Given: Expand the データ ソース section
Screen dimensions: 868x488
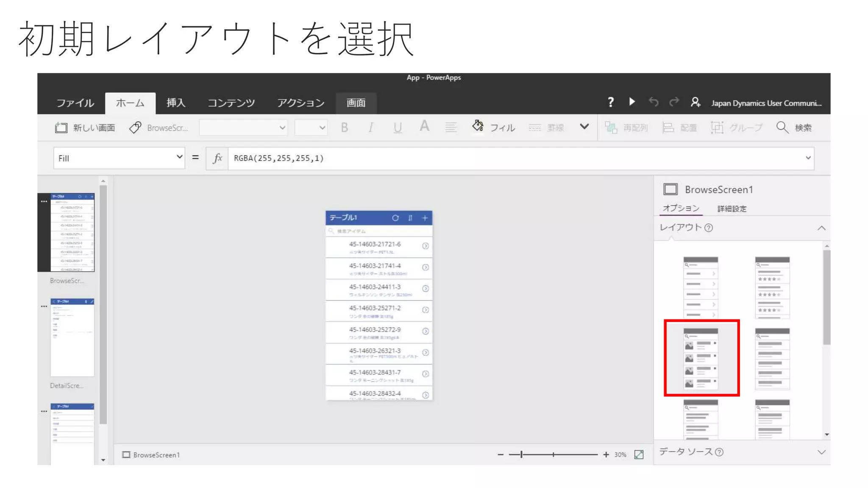Looking at the screenshot, I should point(821,452).
